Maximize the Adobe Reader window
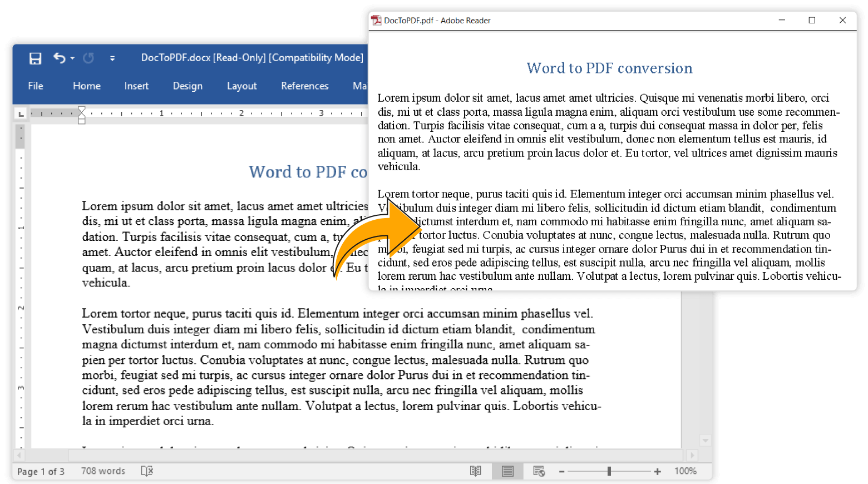Screen dimensions: 868x484 tap(812, 20)
